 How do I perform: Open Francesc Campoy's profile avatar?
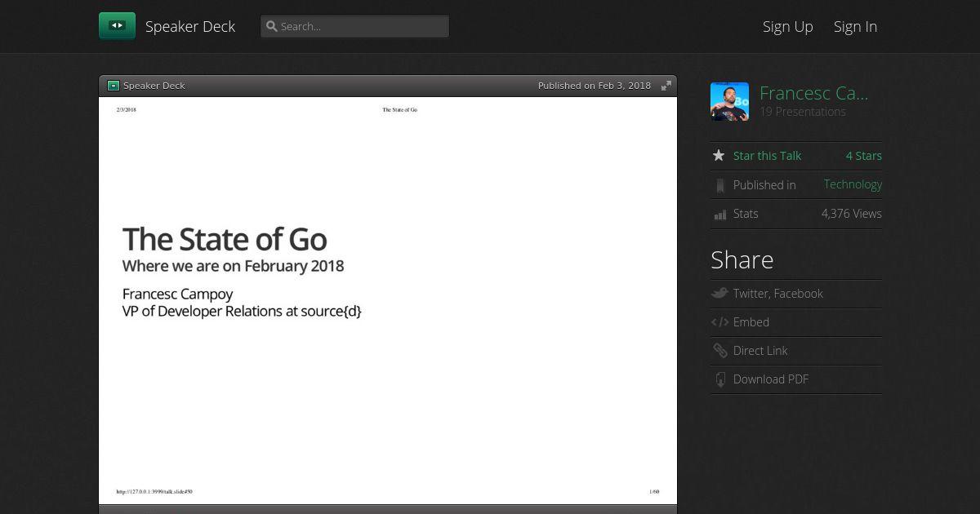[729, 101]
